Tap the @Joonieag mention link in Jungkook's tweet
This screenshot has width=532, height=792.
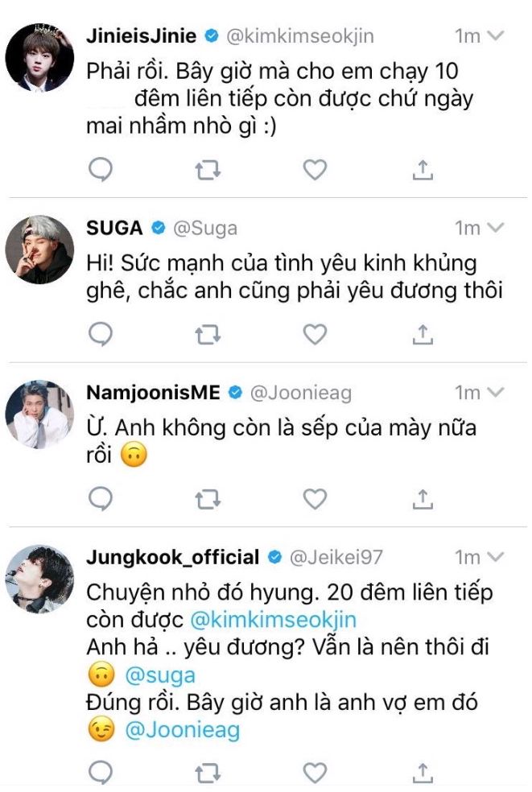[x=181, y=730]
